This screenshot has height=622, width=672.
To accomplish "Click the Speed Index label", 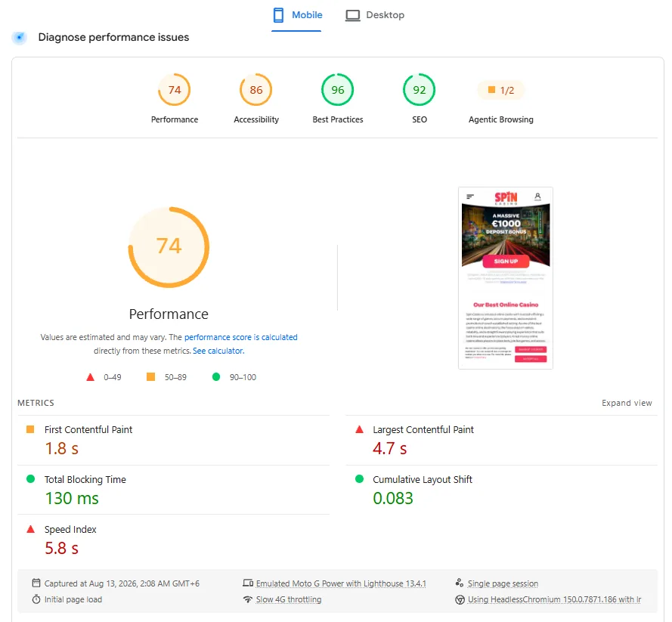I will (x=70, y=530).
